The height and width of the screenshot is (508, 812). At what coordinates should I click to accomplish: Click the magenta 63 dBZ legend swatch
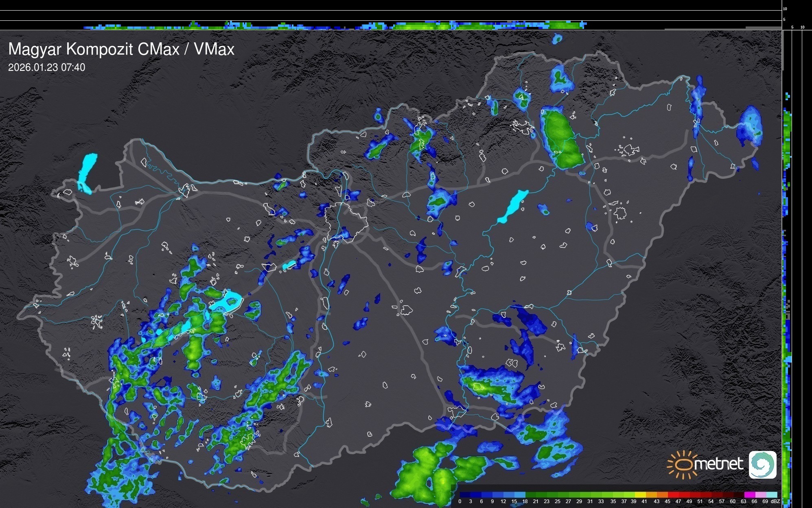coord(750,495)
